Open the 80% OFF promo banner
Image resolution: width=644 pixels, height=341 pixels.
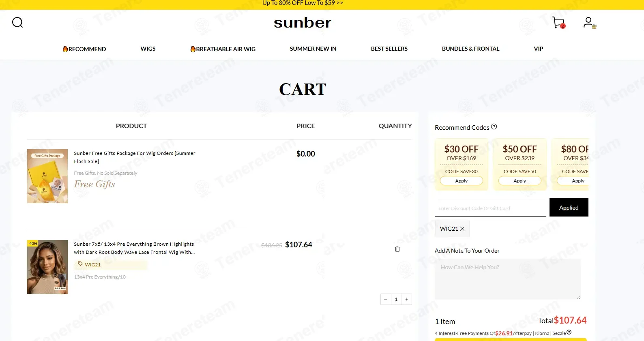click(x=303, y=3)
